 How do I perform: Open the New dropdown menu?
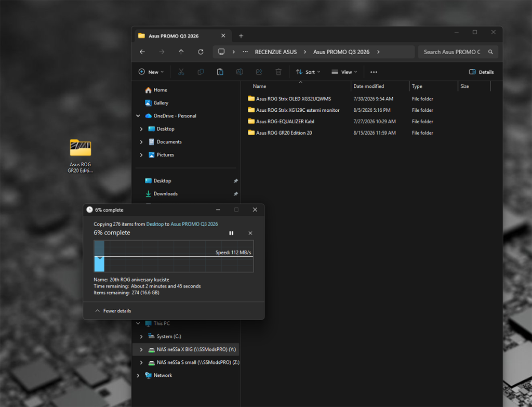(x=151, y=72)
